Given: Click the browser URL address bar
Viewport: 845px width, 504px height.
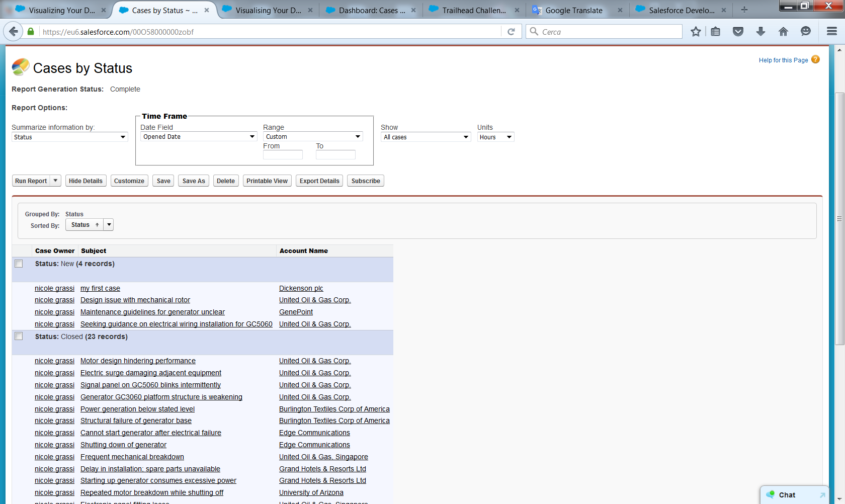Looking at the screenshot, I should (x=270, y=32).
